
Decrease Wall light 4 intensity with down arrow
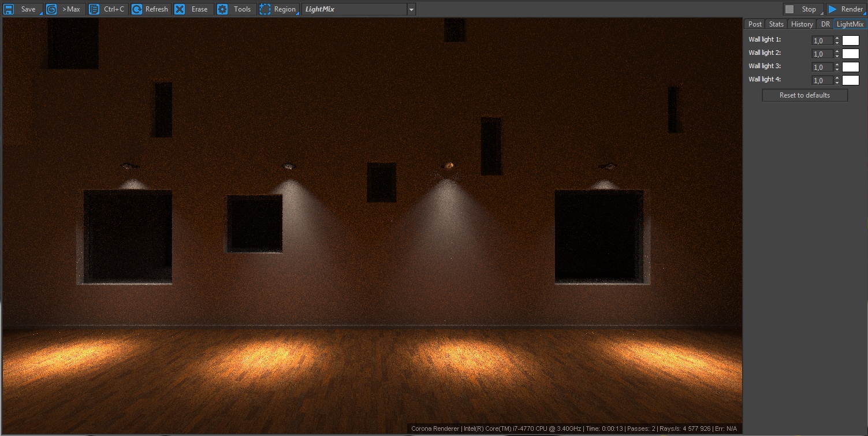click(837, 83)
